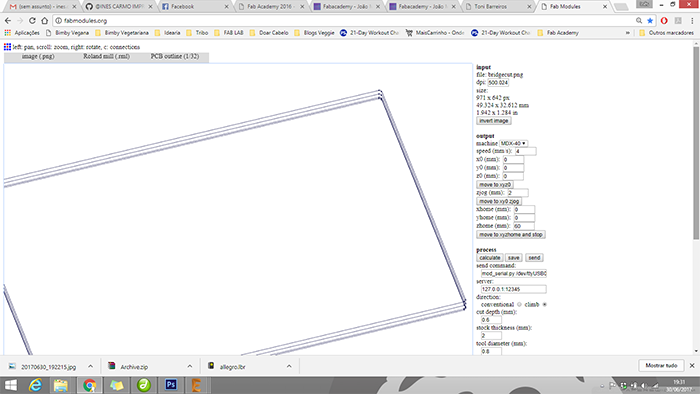The height and width of the screenshot is (394, 700).
Task: Open the Outros marcadores bookmark folder
Action: pyautogui.click(x=667, y=33)
